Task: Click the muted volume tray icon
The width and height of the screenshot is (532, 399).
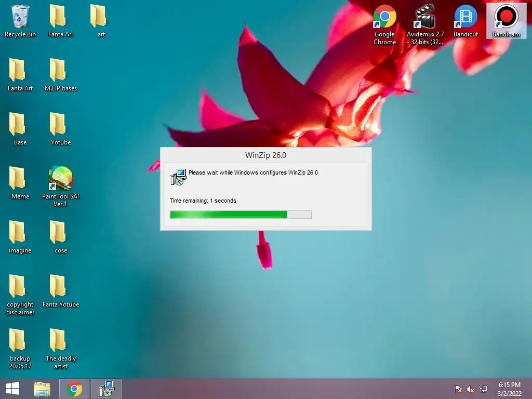Action: pos(470,389)
